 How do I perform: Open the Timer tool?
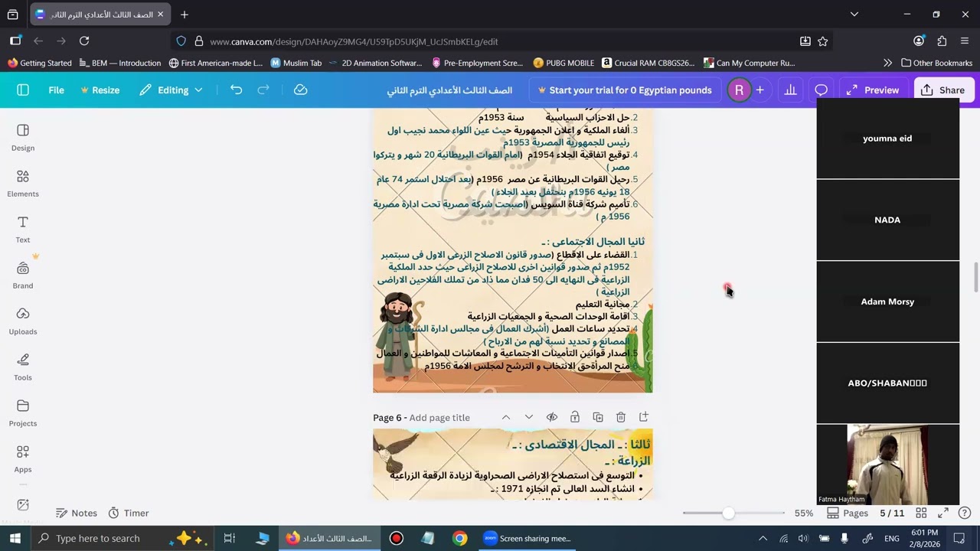[x=128, y=514]
